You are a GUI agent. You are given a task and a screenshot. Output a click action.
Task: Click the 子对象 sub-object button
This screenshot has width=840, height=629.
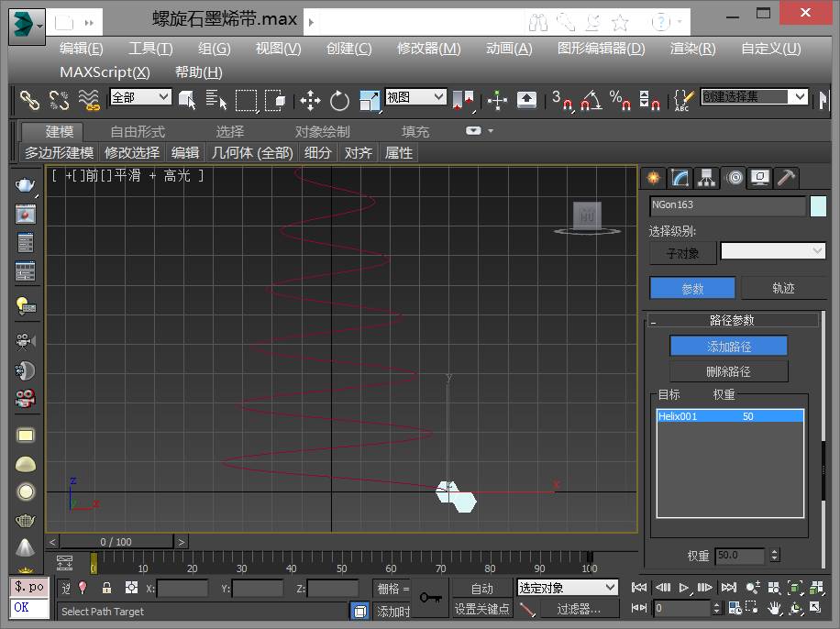[x=682, y=253]
